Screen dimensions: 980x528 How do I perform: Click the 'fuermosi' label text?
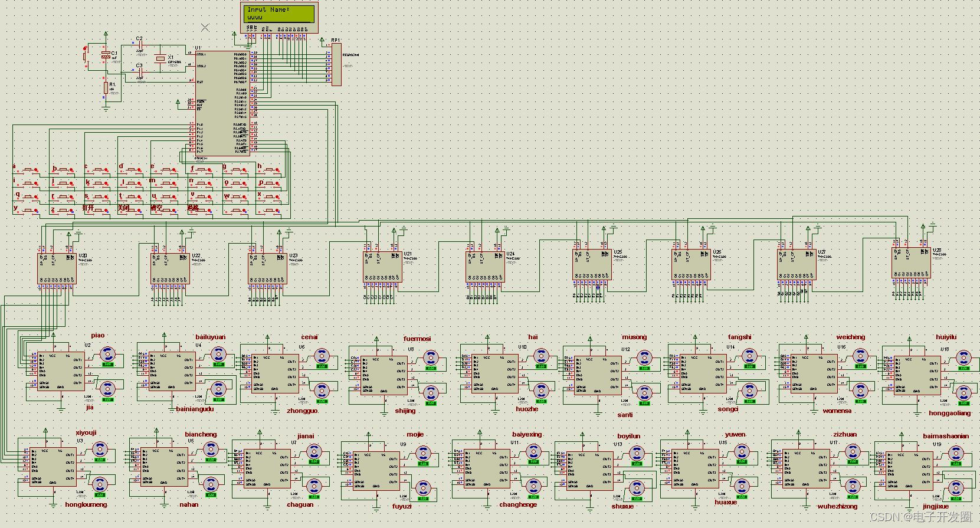pos(417,339)
